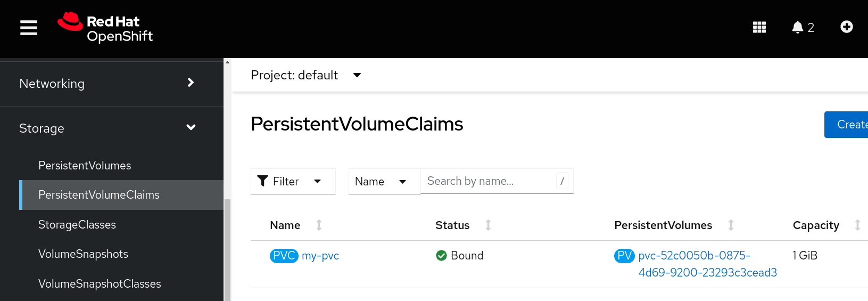The image size is (868, 301).
Task: Open the Filter dropdown
Action: (292, 182)
